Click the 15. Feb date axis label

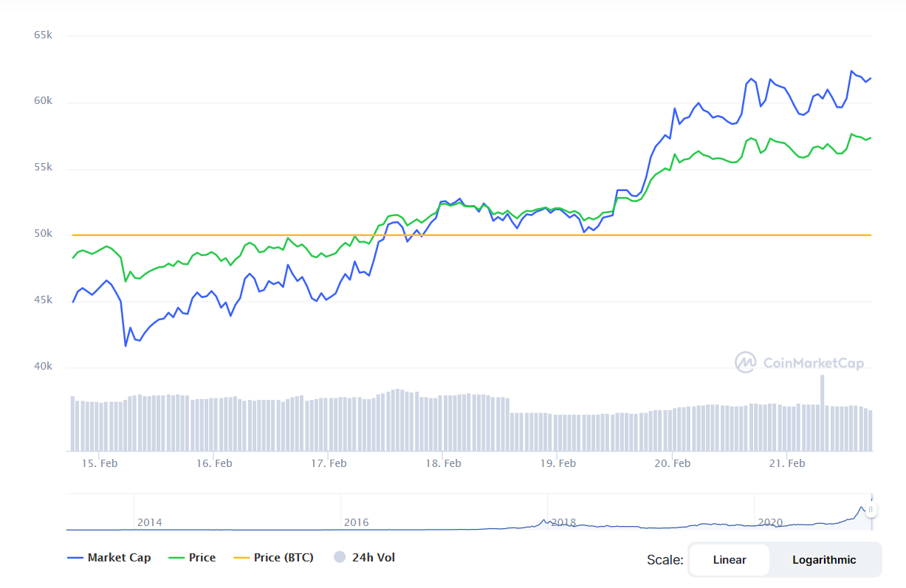coord(99,463)
